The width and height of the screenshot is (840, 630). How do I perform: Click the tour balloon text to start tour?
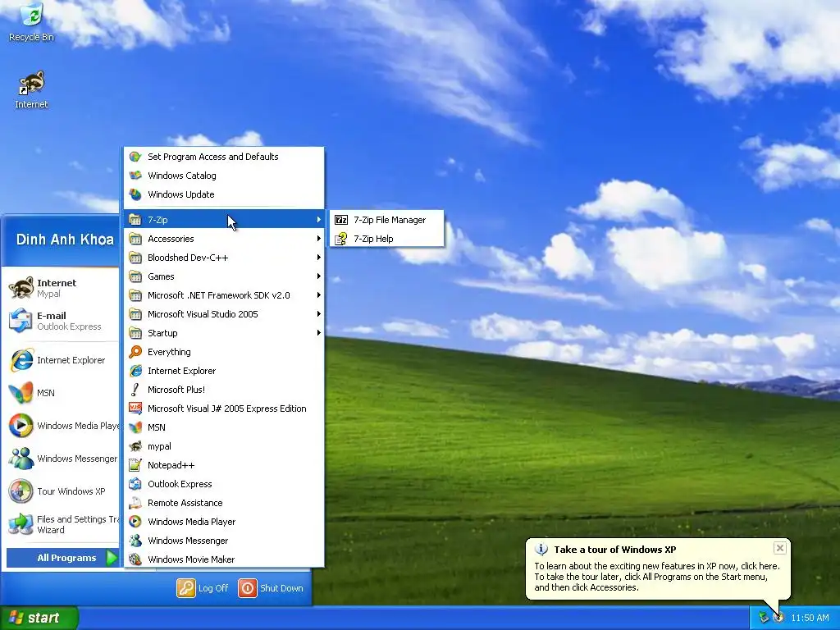[x=657, y=577]
